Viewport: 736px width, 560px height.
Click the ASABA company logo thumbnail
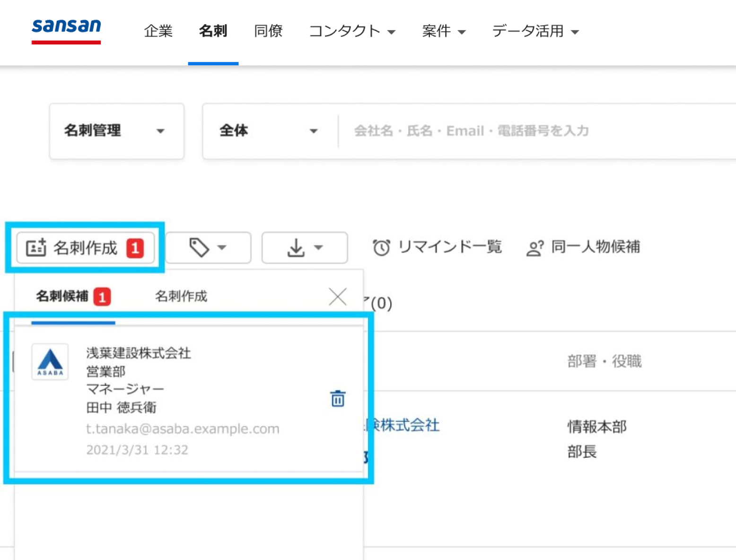[50, 362]
